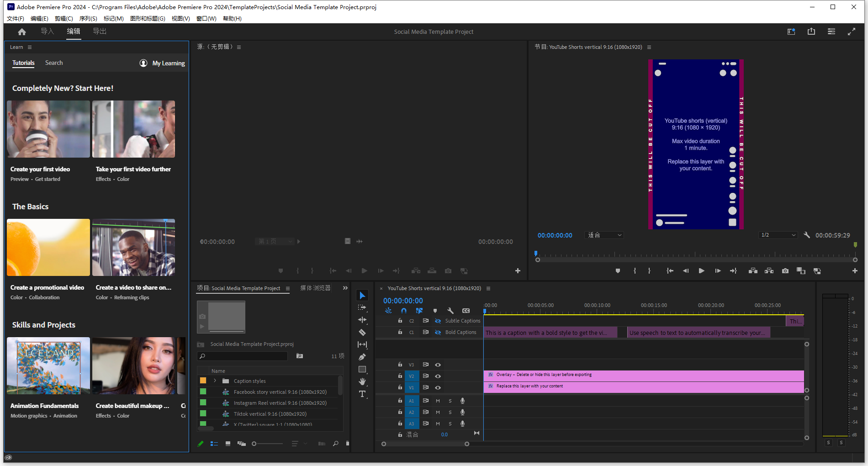Show hidden panels double chevron
Image resolution: width=868 pixels, height=466 pixels.
345,288
